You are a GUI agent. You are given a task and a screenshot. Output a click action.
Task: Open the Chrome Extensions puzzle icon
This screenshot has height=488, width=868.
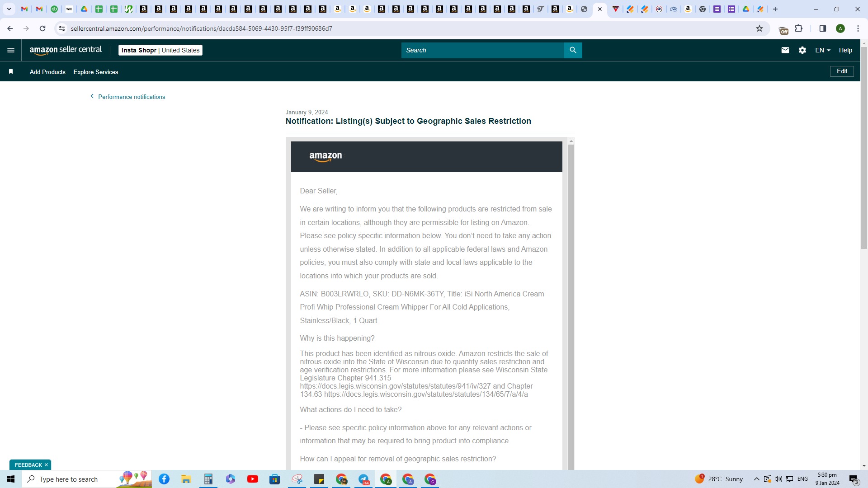click(799, 28)
